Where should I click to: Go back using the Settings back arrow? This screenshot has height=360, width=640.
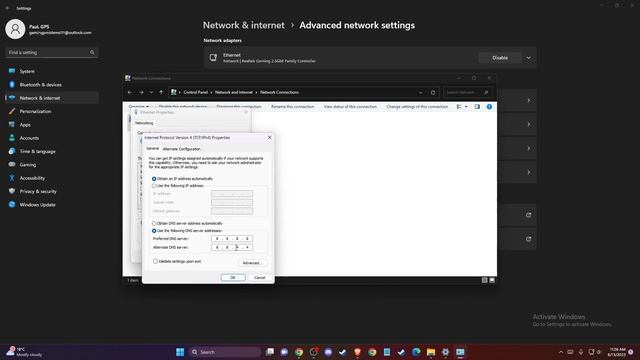8,8
